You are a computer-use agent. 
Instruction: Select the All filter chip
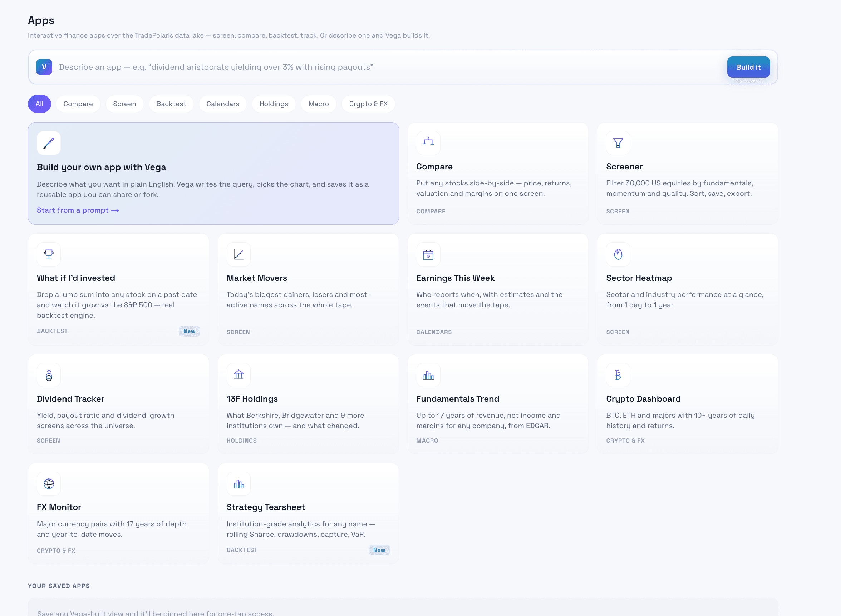[40, 104]
